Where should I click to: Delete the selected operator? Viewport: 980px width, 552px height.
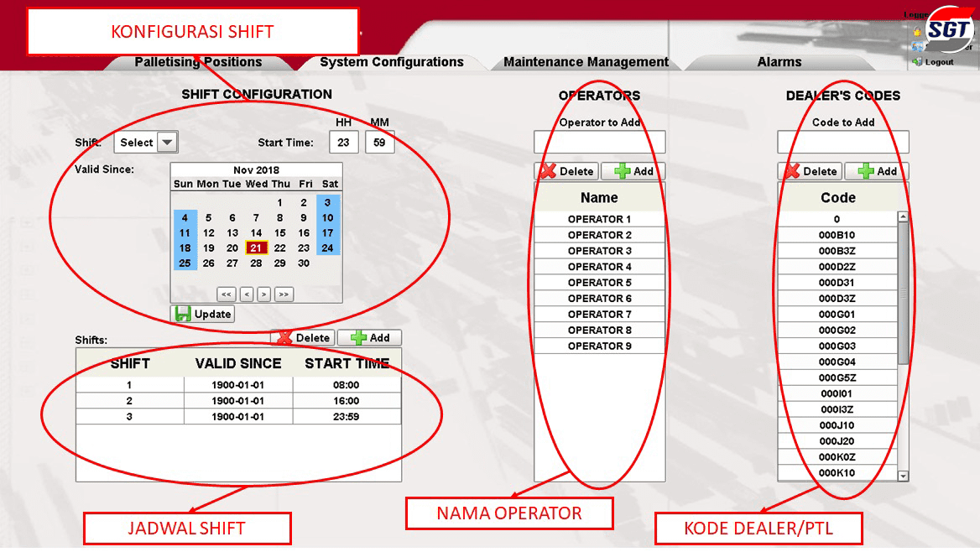567,171
